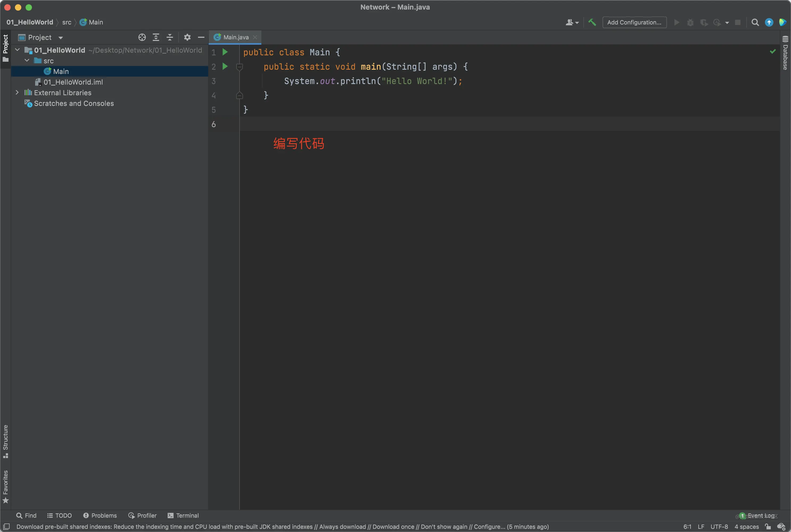Change UTF-8 file encoding
The width and height of the screenshot is (791, 532).
click(719, 527)
